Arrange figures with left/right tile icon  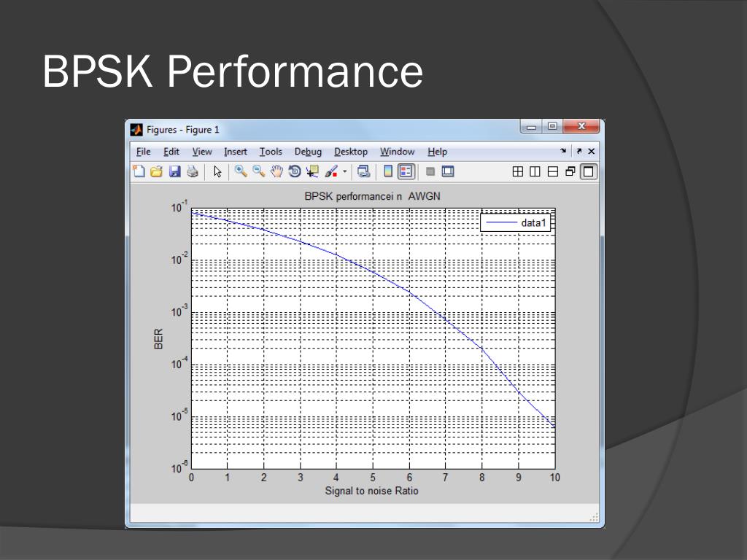(x=535, y=171)
